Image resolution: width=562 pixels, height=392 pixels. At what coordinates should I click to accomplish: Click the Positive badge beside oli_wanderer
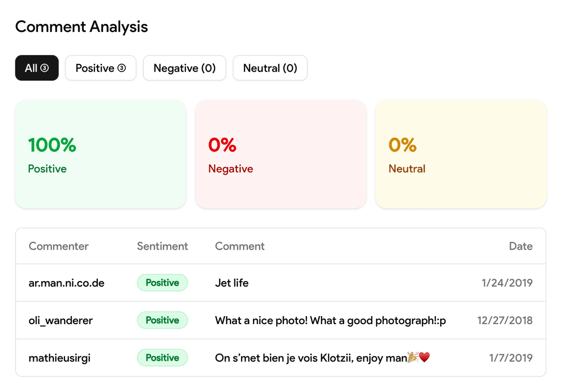click(162, 320)
